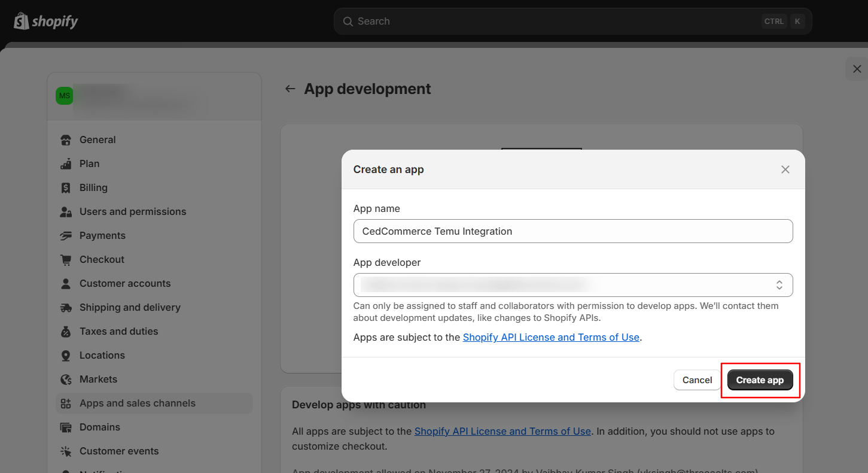Viewport: 868px width, 473px height.
Task: Click the CTRL shortcut badge
Action: [x=774, y=22]
